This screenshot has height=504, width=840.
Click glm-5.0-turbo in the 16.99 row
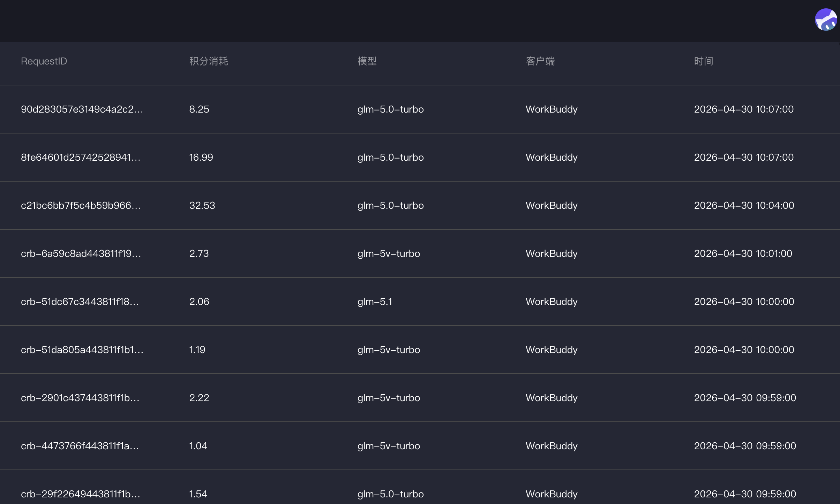pos(390,158)
